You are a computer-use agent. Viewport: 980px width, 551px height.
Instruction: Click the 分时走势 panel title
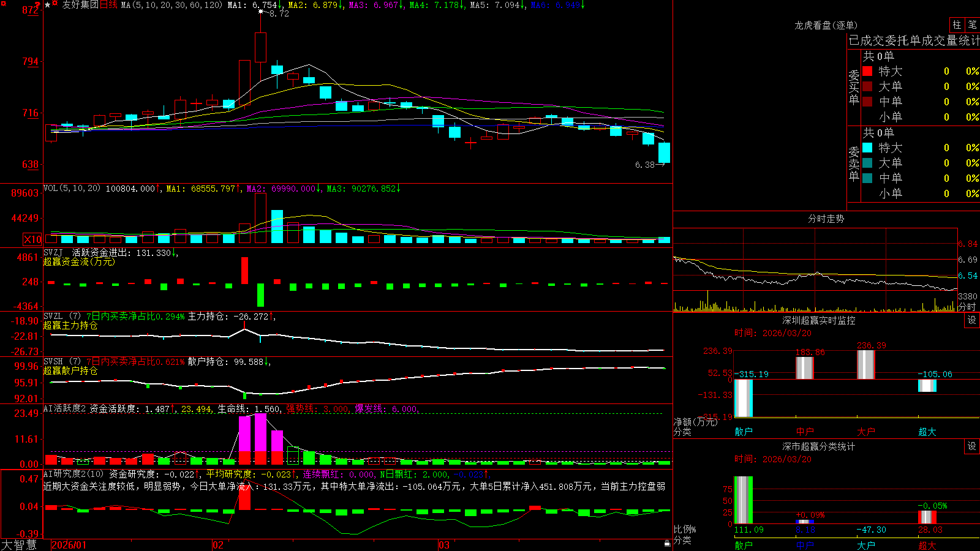click(x=826, y=219)
